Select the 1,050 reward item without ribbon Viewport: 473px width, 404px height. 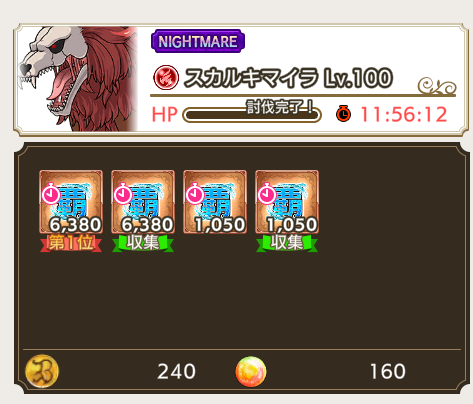click(215, 202)
